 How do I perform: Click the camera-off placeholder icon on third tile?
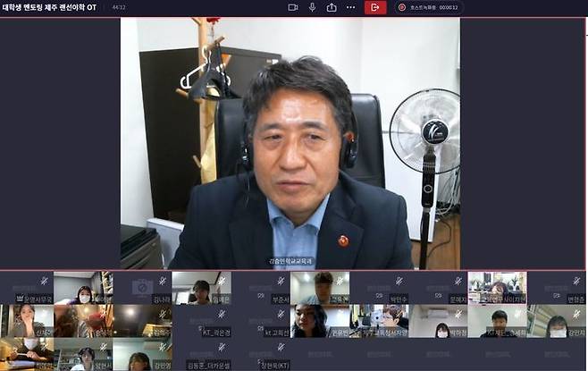click(x=142, y=288)
